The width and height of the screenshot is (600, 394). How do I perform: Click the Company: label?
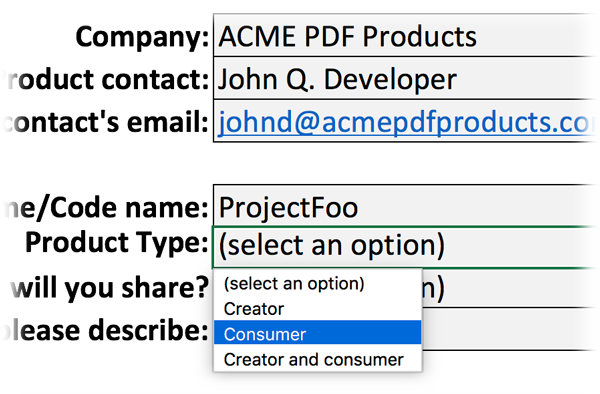point(142,37)
